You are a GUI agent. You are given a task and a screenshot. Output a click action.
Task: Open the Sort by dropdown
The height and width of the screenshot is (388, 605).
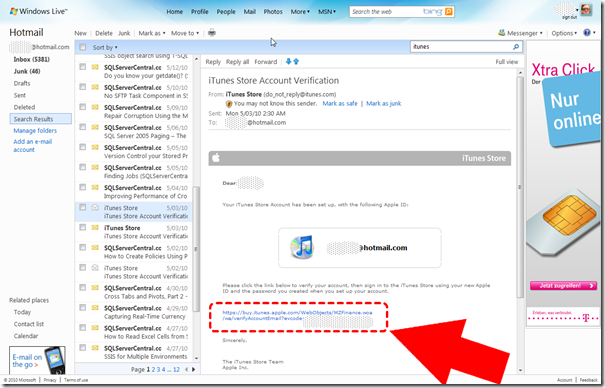[x=105, y=47]
